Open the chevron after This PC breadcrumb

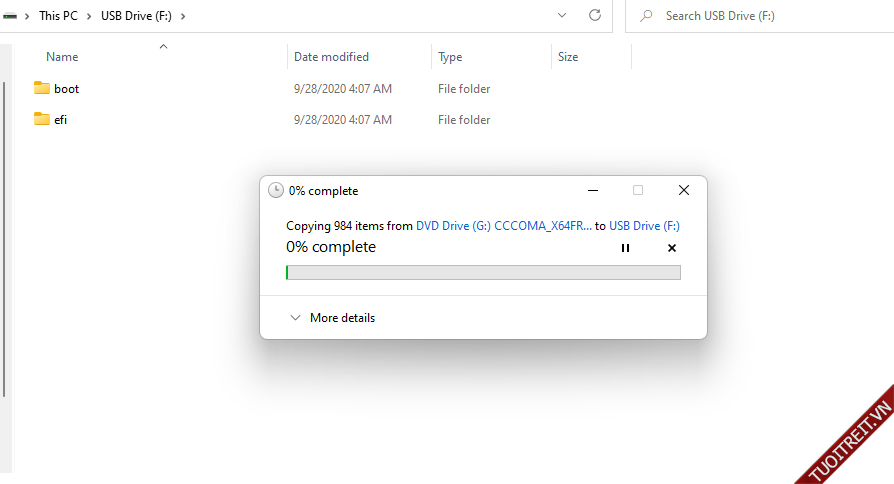click(x=89, y=16)
